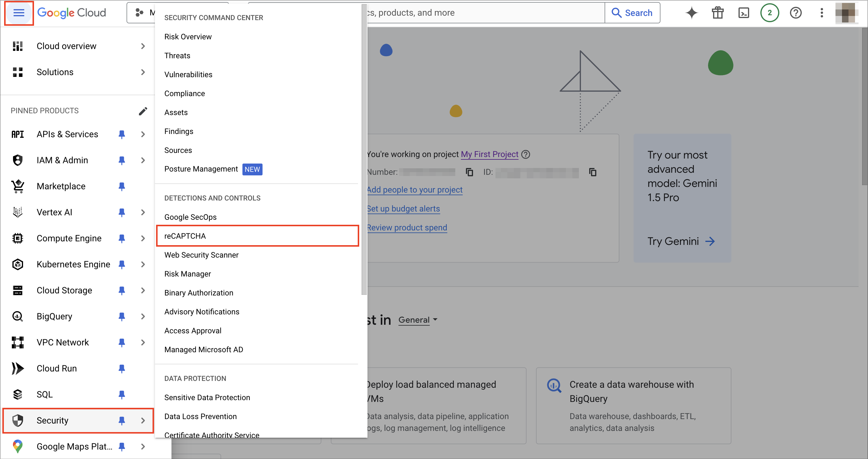The height and width of the screenshot is (459, 868).
Task: Expand Cloud overview submenu
Action: point(143,46)
